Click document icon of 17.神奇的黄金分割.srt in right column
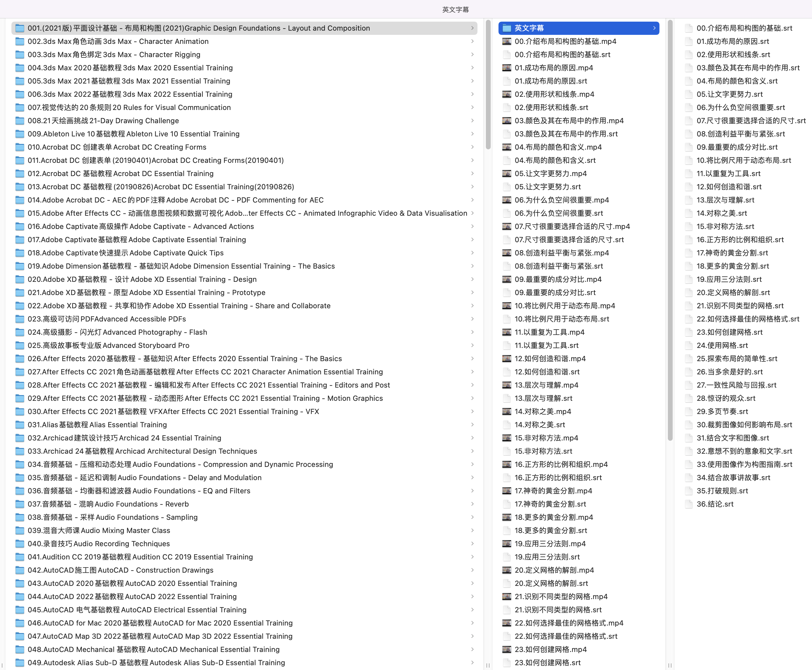 click(689, 253)
